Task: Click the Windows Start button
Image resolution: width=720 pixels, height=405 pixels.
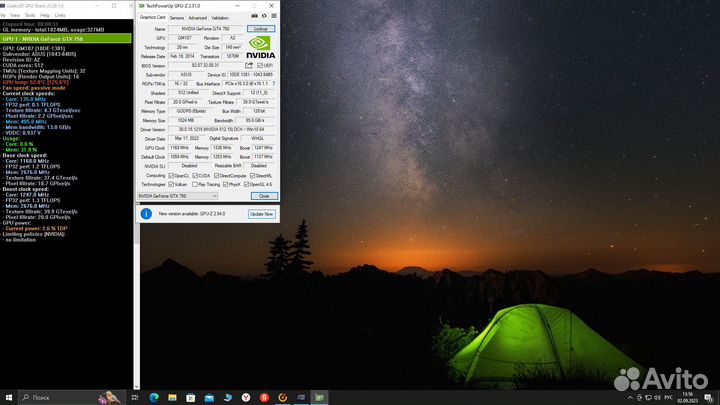Action: (8, 397)
